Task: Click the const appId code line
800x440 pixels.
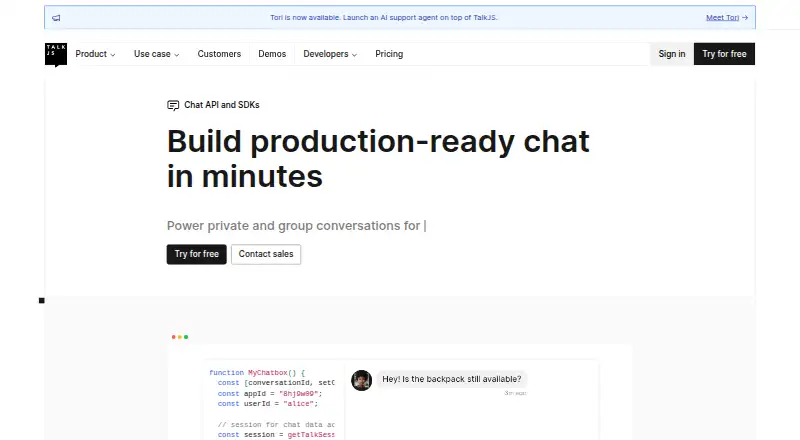Action: pos(270,394)
